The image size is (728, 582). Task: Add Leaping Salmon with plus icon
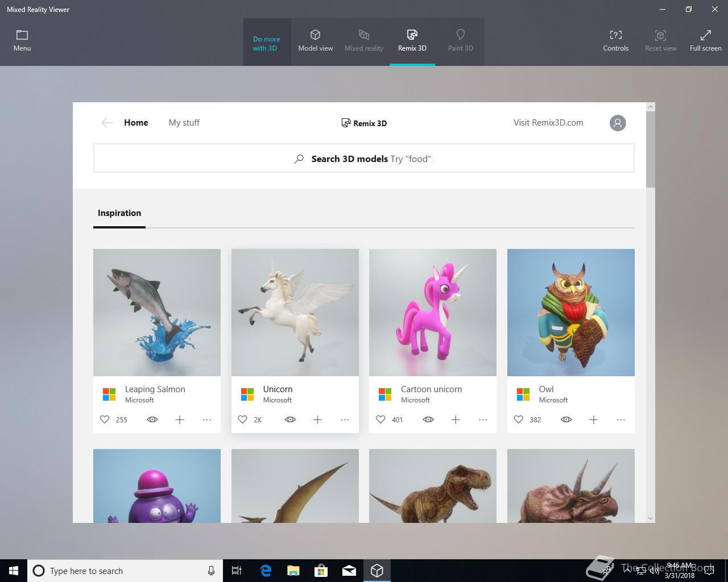[x=180, y=419]
